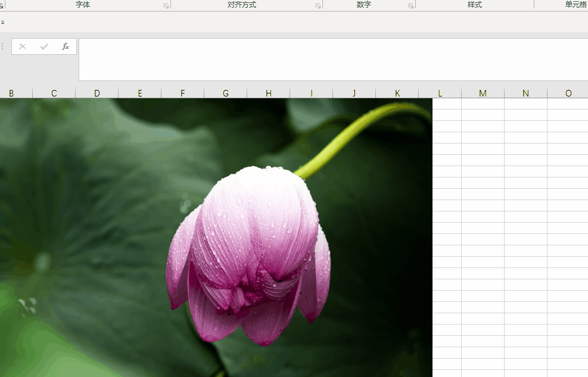Click the column O header

568,93
